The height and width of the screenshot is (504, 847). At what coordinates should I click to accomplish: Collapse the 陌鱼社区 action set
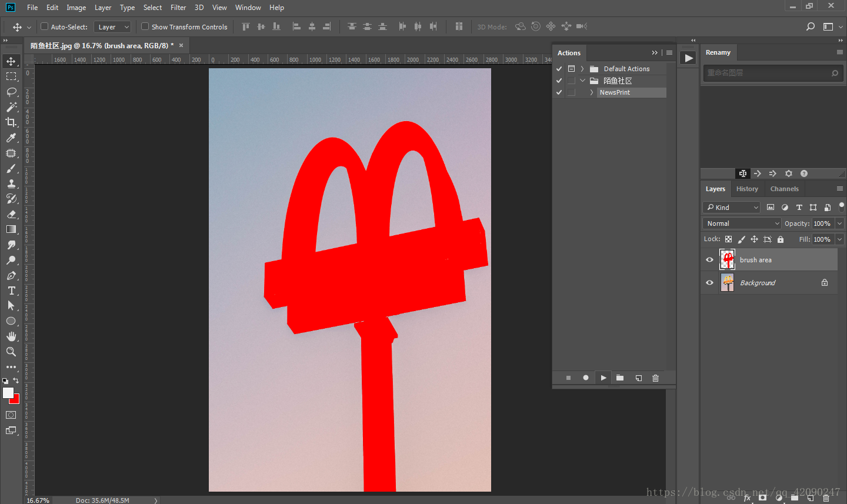pyautogui.click(x=582, y=81)
